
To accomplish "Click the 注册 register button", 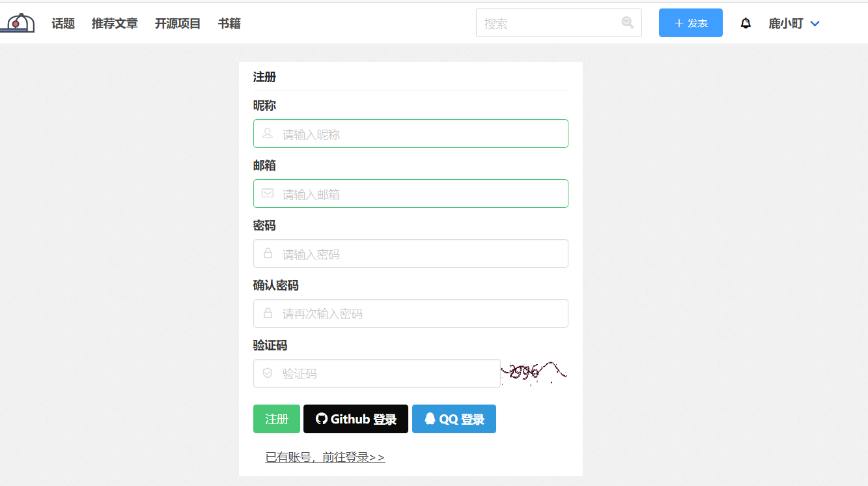I will [x=276, y=419].
